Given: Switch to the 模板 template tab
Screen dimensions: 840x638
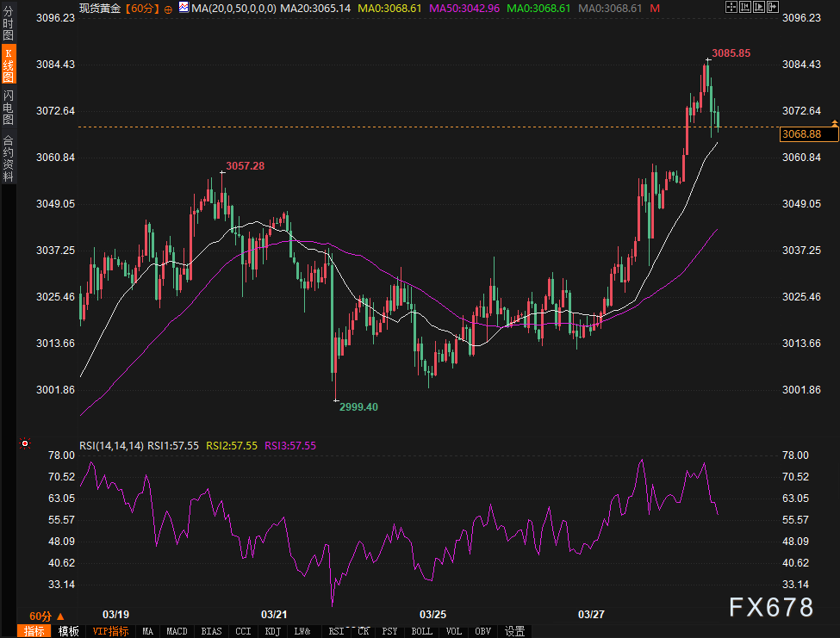Looking at the screenshot, I should [x=69, y=631].
